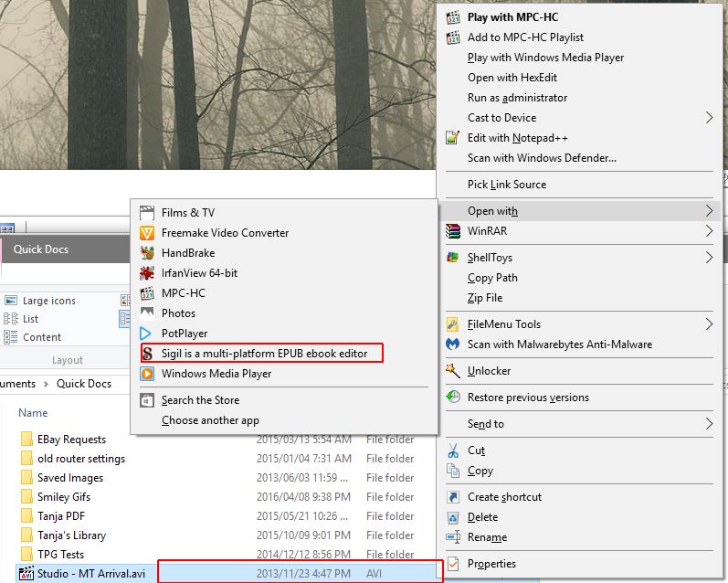Click the Delete recycle icon
This screenshot has width=728, height=583.
pyautogui.click(x=453, y=517)
